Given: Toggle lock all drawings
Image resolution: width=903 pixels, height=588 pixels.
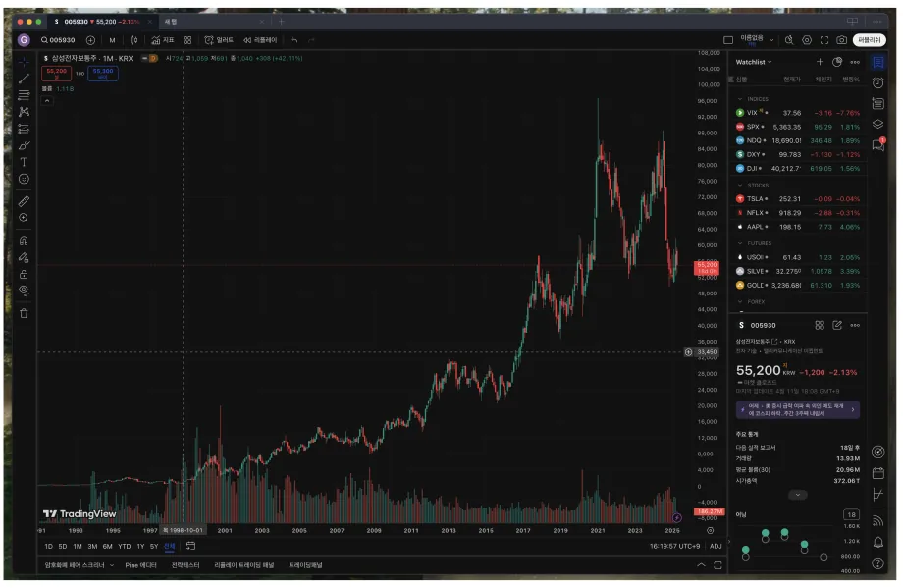Looking at the screenshot, I should 24,274.
